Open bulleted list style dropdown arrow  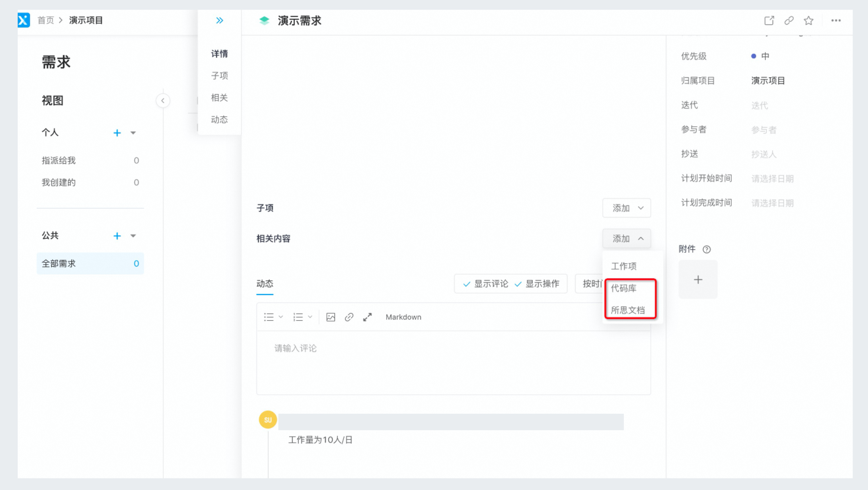tap(281, 317)
